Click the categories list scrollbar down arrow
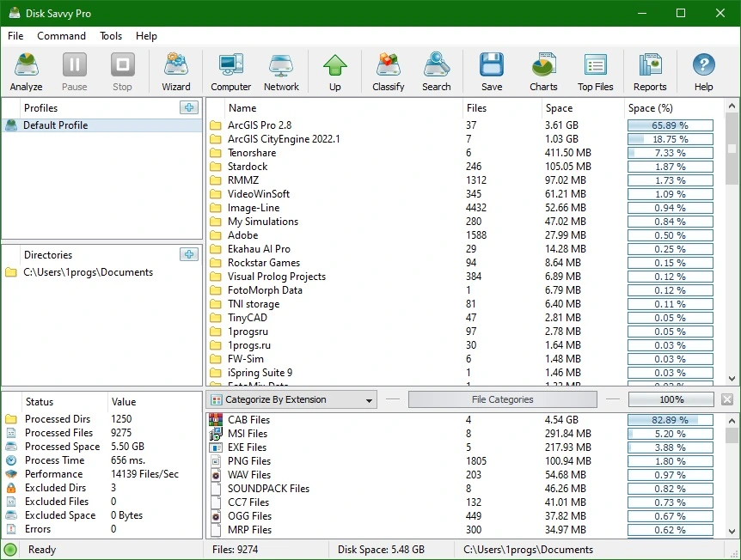 [x=732, y=531]
